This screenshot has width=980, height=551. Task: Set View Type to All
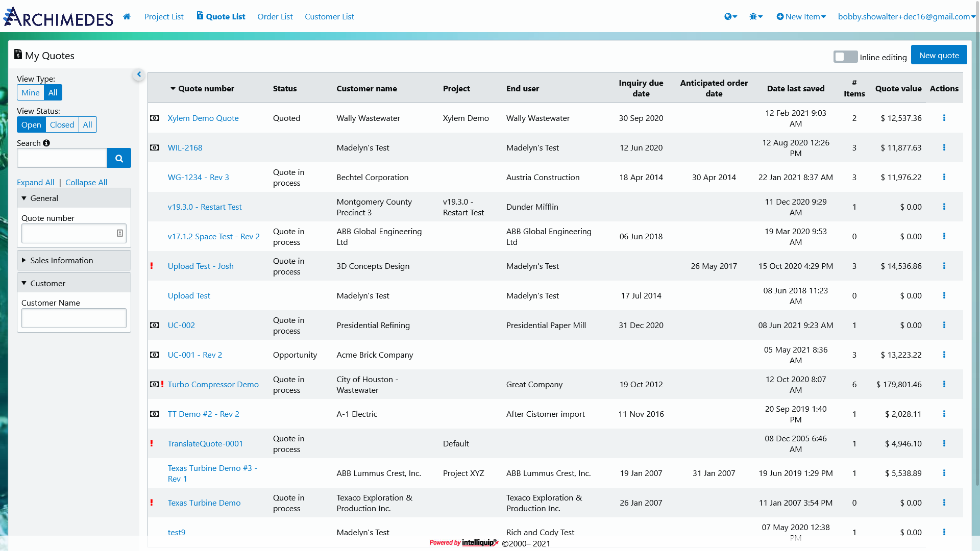pos(53,92)
